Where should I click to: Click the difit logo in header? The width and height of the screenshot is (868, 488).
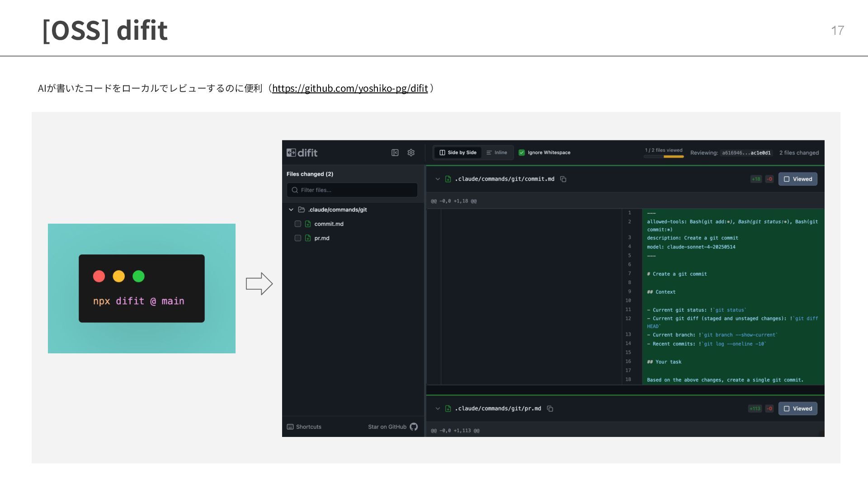[302, 153]
